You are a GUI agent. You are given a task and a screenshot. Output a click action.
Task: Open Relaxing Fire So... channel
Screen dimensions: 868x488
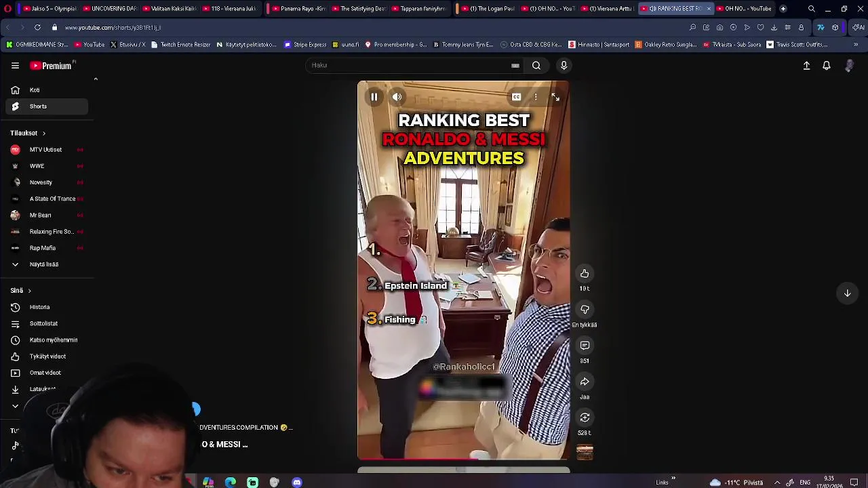(46, 232)
